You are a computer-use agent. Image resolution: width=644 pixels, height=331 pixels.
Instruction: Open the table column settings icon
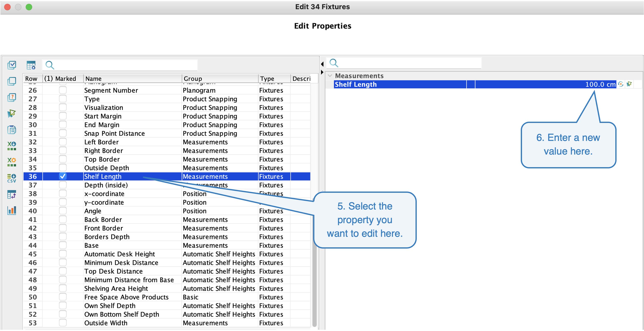31,65
